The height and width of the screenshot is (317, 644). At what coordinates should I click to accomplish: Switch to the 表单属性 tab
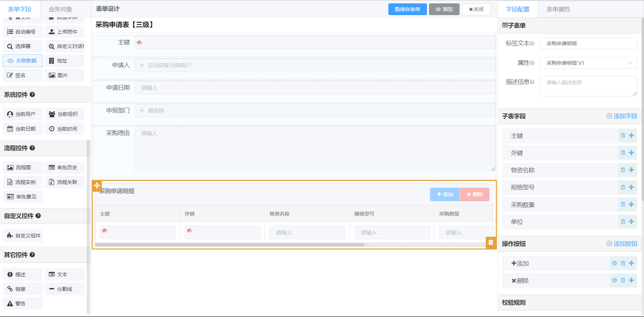[558, 9]
